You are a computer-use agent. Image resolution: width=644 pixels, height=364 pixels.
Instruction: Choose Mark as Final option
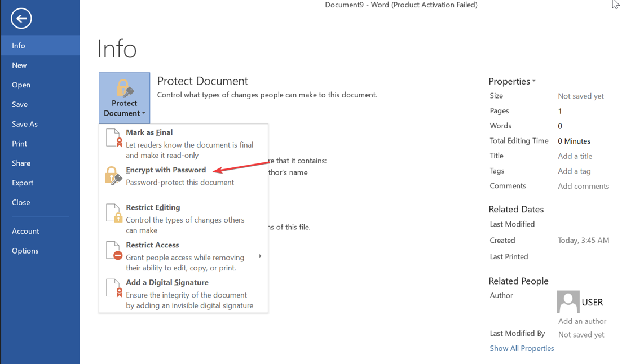149,132
